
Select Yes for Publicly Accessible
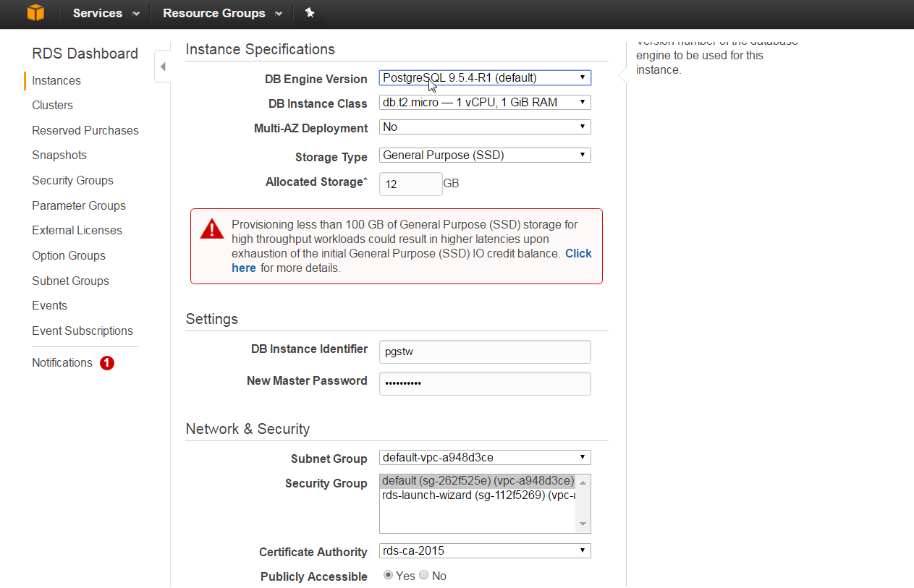point(389,575)
